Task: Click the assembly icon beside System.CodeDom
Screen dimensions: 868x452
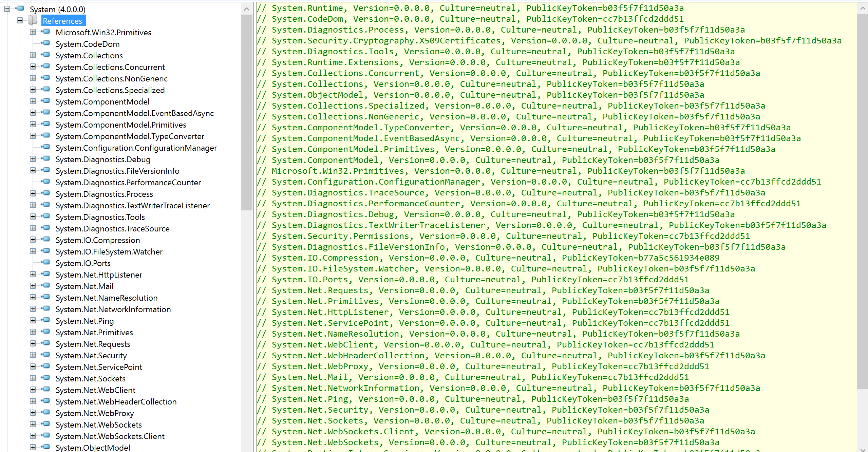Action: tap(46, 43)
